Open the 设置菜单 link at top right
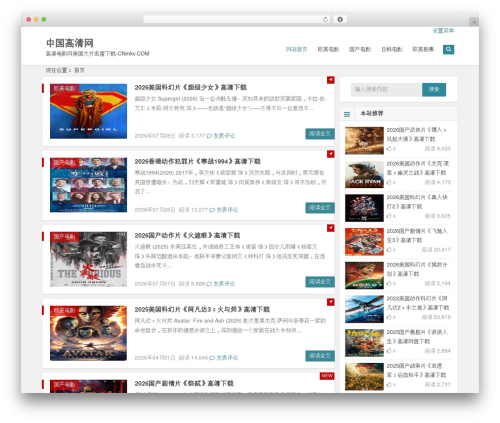 point(443,31)
